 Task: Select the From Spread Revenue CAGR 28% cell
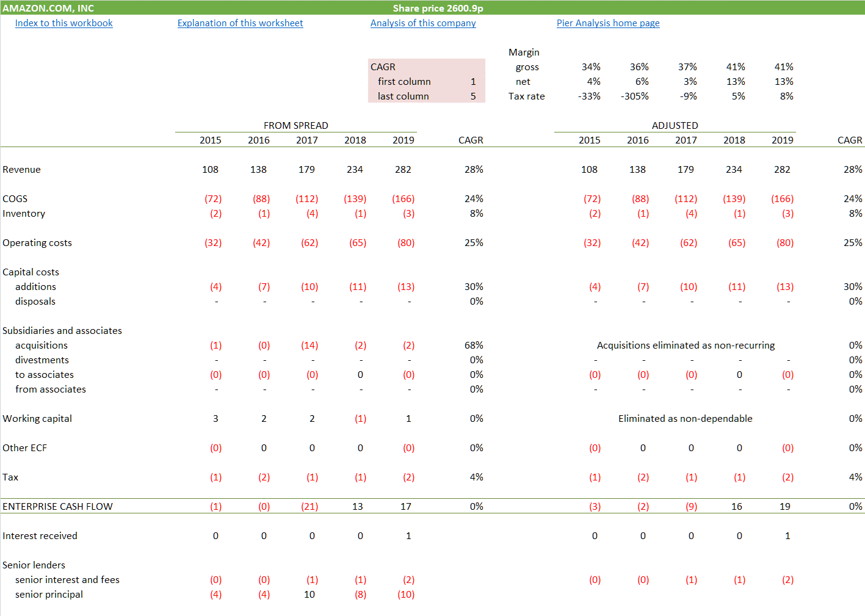(474, 170)
